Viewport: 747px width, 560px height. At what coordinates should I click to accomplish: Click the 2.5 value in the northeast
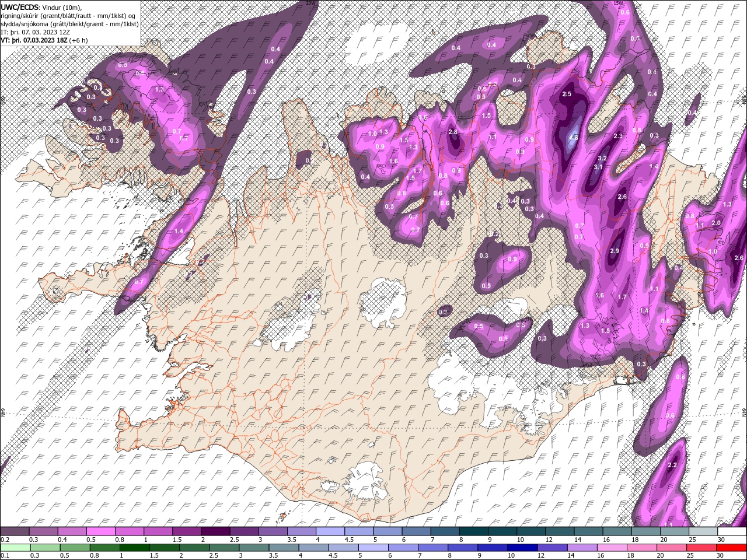click(567, 94)
